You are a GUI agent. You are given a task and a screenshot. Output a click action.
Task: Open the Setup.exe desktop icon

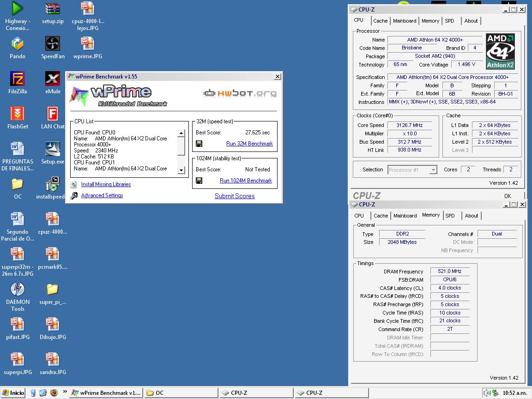(53, 153)
